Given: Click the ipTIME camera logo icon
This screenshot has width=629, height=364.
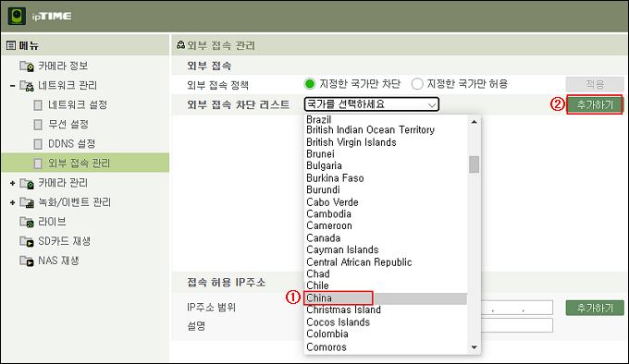Looking at the screenshot, I should [17, 16].
